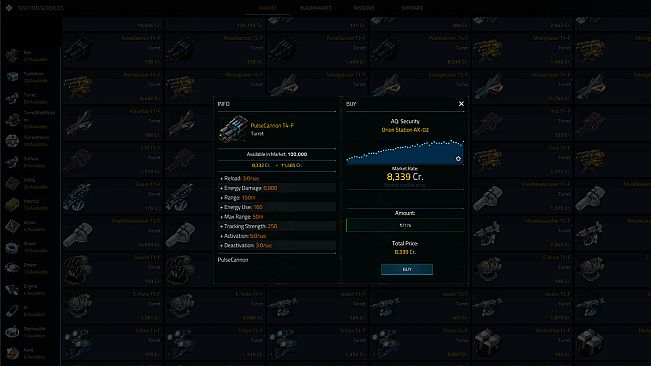This screenshot has width=651, height=366.
Task: Click the PulseCannon T4-F turret icon in Info
Action: [233, 129]
